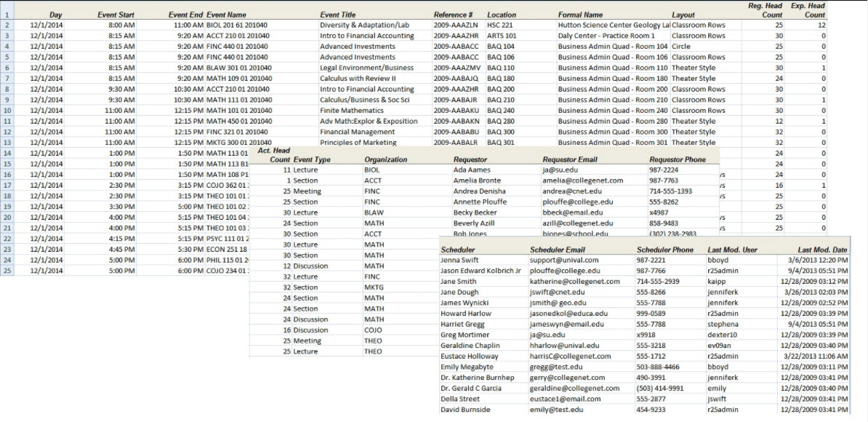This screenshot has height=422, width=868.
Task: Select row header number 13
Action: point(7,143)
